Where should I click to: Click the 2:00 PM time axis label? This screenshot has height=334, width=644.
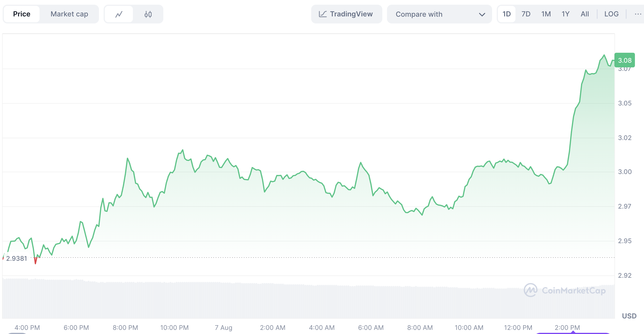click(567, 328)
